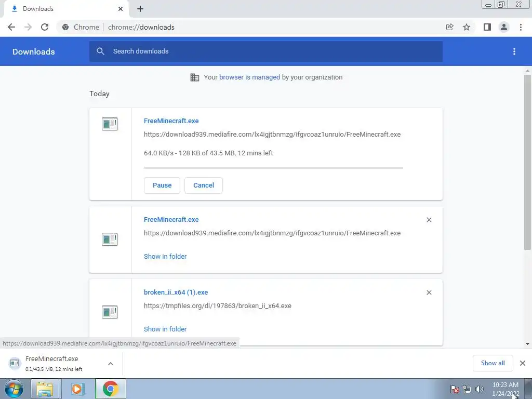Click file icon of completed FreeMinecraft.exe
Screen dimensions: 532x399
[x=110, y=239]
